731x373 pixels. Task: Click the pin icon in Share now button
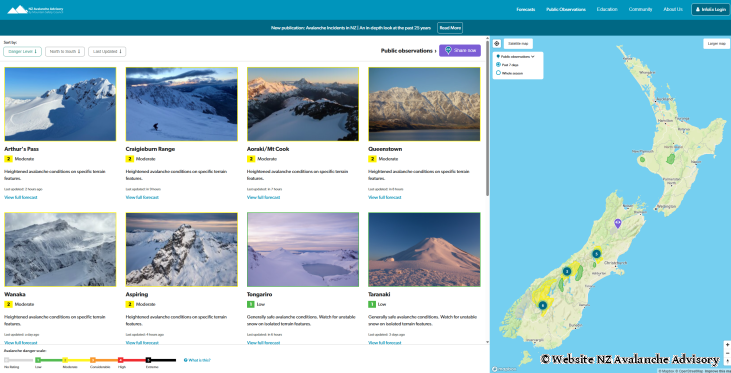click(448, 50)
